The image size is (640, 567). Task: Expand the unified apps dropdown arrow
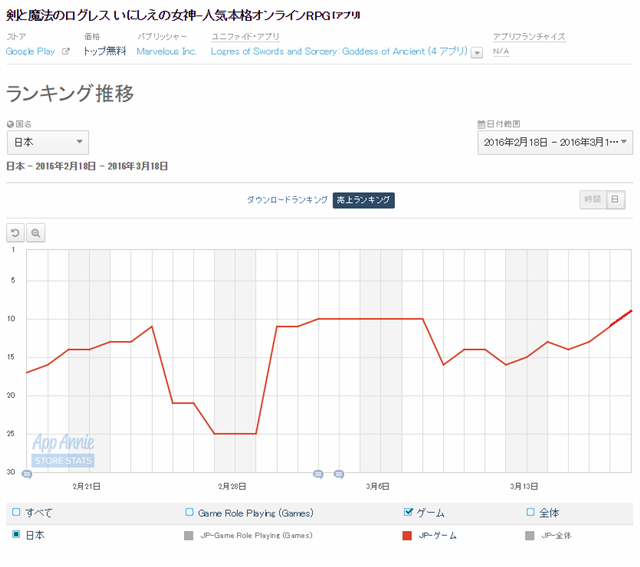(476, 52)
